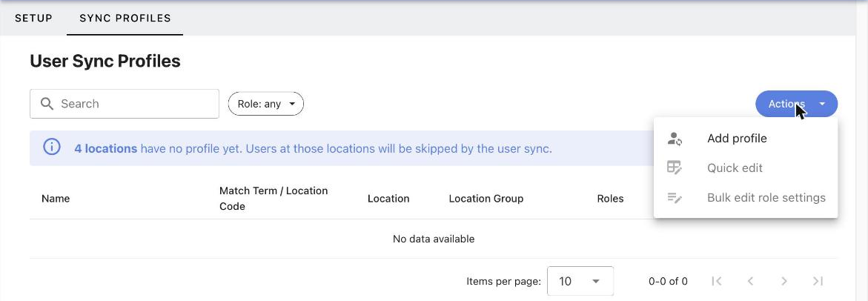Click the Roles column header
Image resolution: width=868 pixels, height=301 pixels.
coord(610,199)
